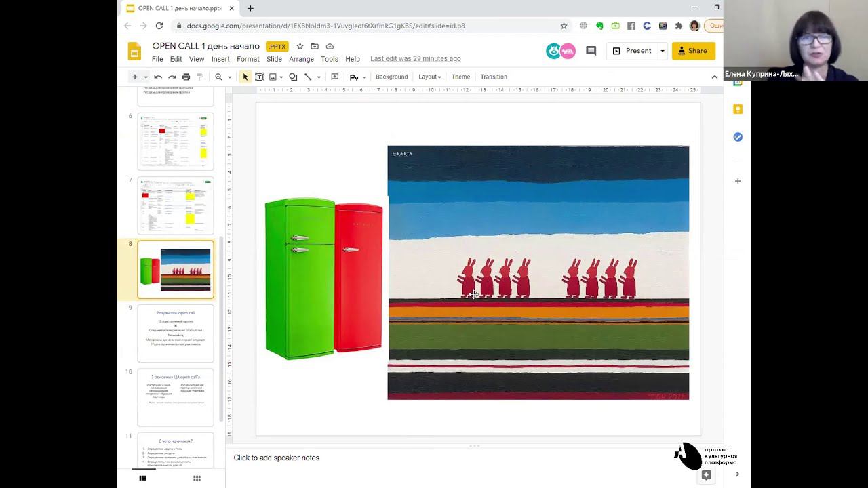This screenshot has height=488, width=868.
Task: Click the teal collaborator avatar
Action: point(554,51)
